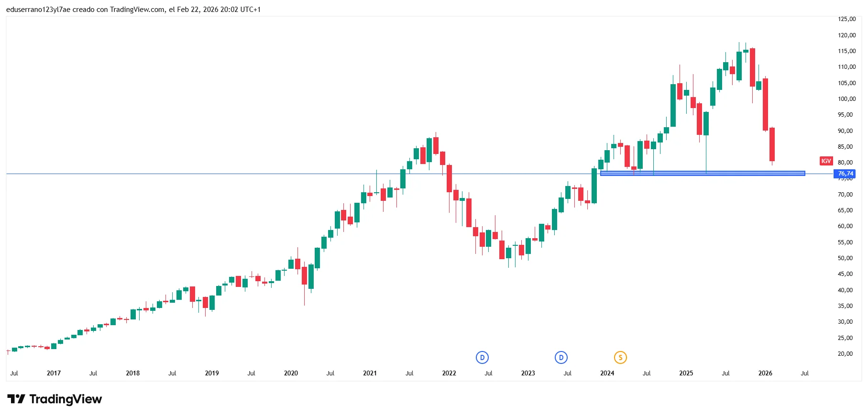Click the 50,00 price scale label
The image size is (868, 417).
pos(845,258)
